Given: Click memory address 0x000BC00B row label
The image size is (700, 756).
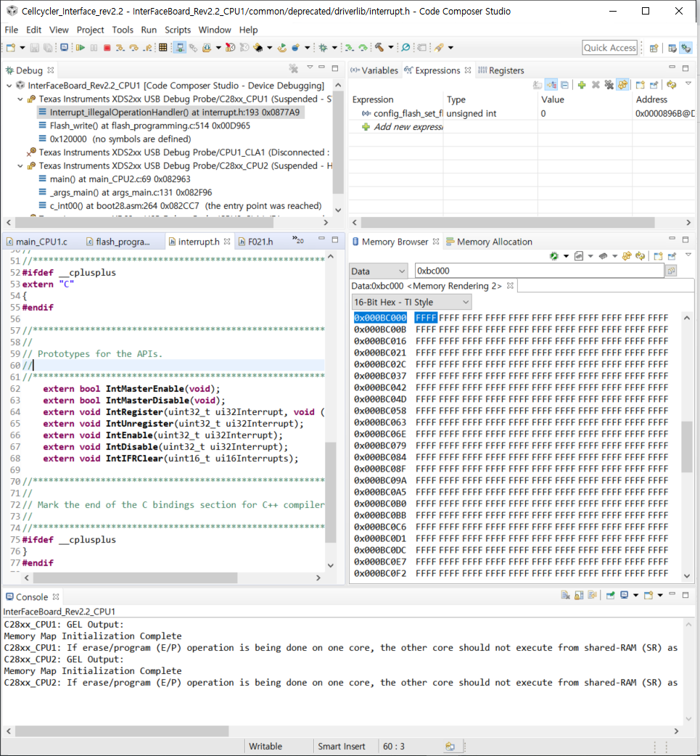Looking at the screenshot, I should (380, 330).
